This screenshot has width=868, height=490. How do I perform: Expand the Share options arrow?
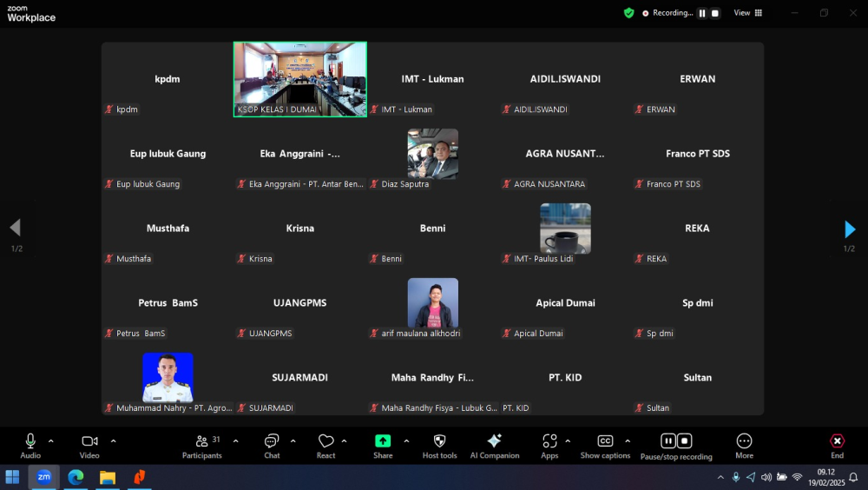click(406, 441)
